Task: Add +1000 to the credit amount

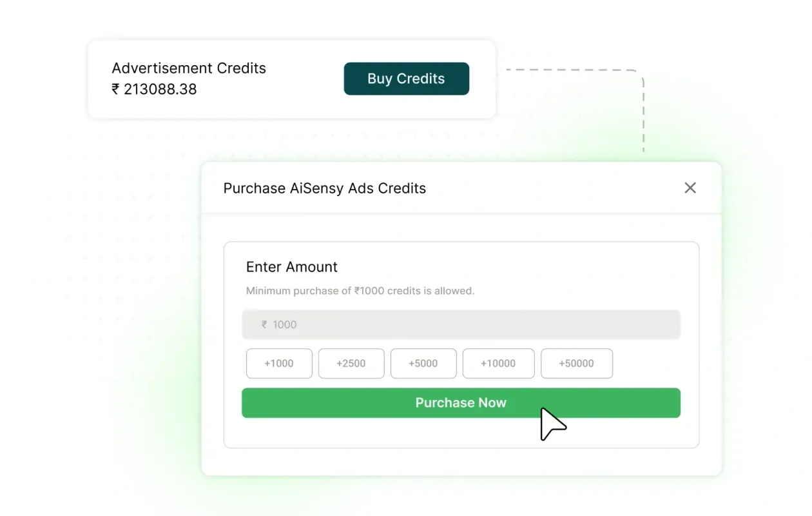Action: (x=279, y=363)
